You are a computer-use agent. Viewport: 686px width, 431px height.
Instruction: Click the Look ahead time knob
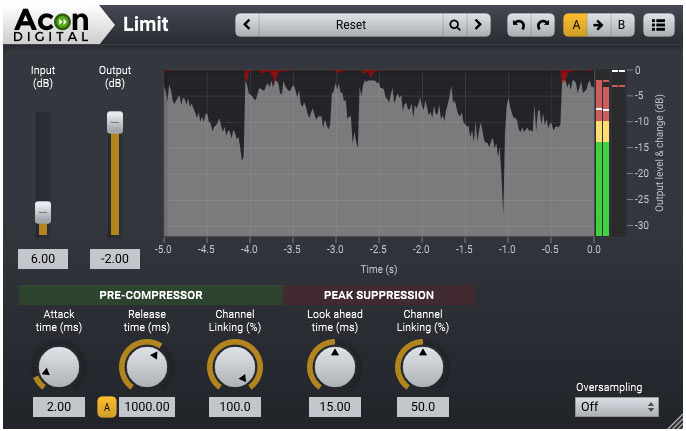[x=335, y=368]
